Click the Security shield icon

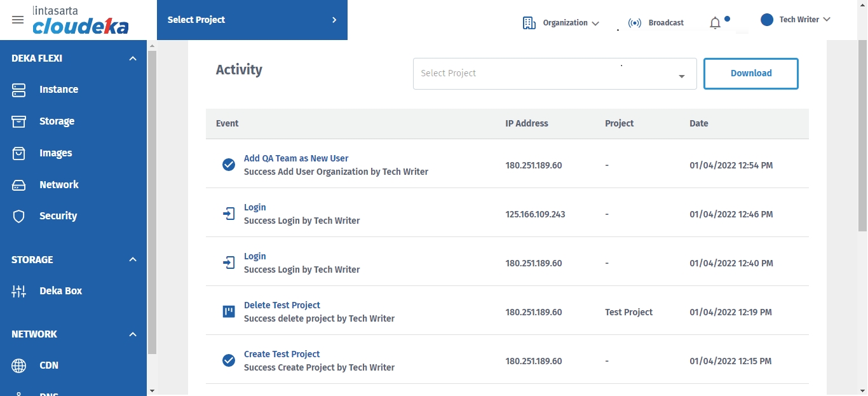pyautogui.click(x=19, y=216)
